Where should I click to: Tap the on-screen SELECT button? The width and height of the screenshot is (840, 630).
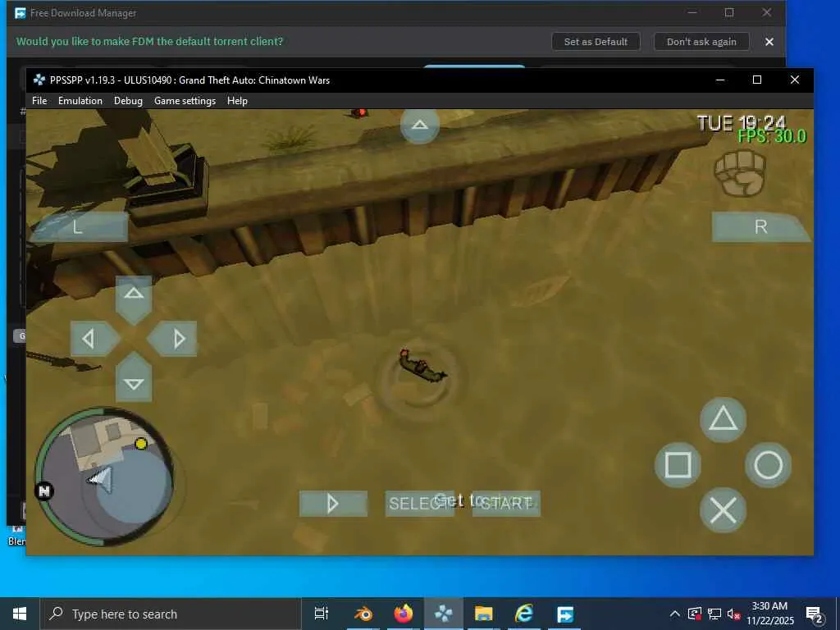419,504
